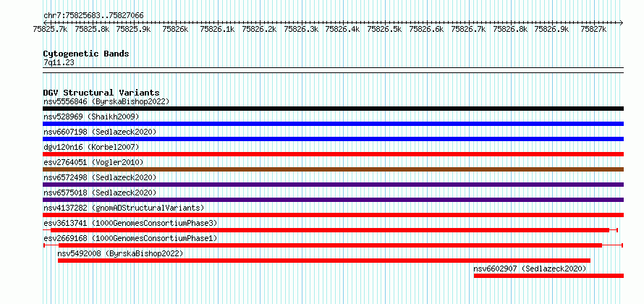Open the nsv6607198 (Sedlazeck2020) label
Viewport: 644px width, 304px height.
click(100, 132)
